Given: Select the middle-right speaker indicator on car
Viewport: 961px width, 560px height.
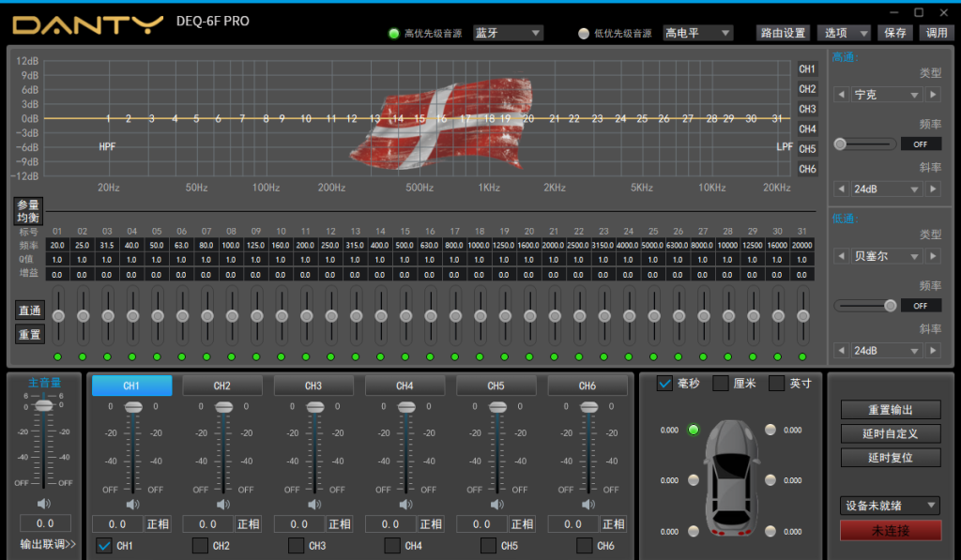Looking at the screenshot, I should [x=770, y=480].
